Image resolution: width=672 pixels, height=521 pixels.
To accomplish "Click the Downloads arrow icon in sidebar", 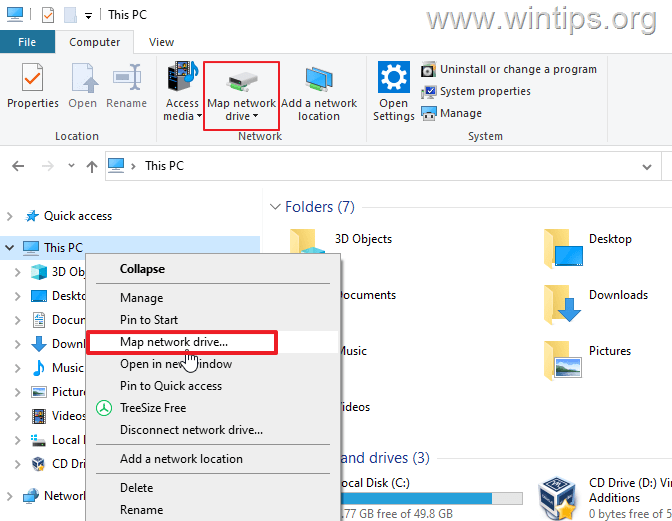I will (x=39, y=344).
